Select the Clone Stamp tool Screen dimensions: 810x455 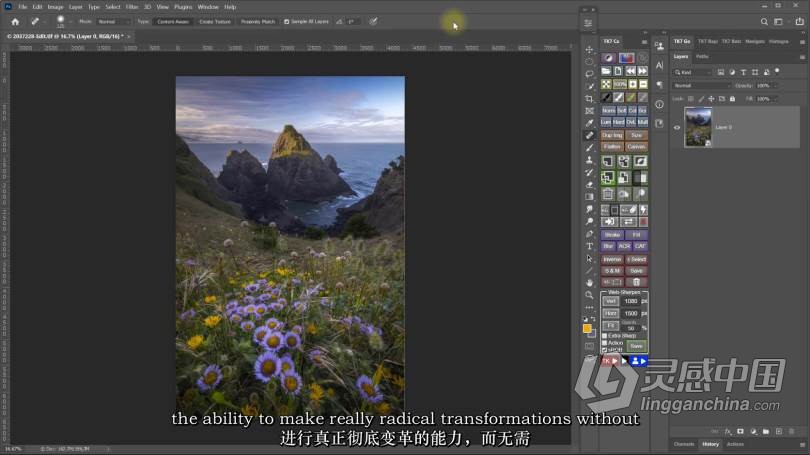point(589,160)
